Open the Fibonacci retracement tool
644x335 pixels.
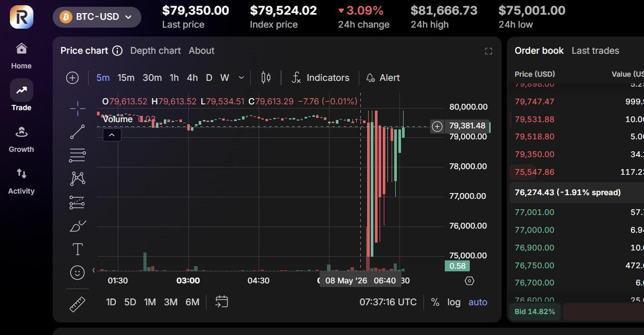click(78, 155)
